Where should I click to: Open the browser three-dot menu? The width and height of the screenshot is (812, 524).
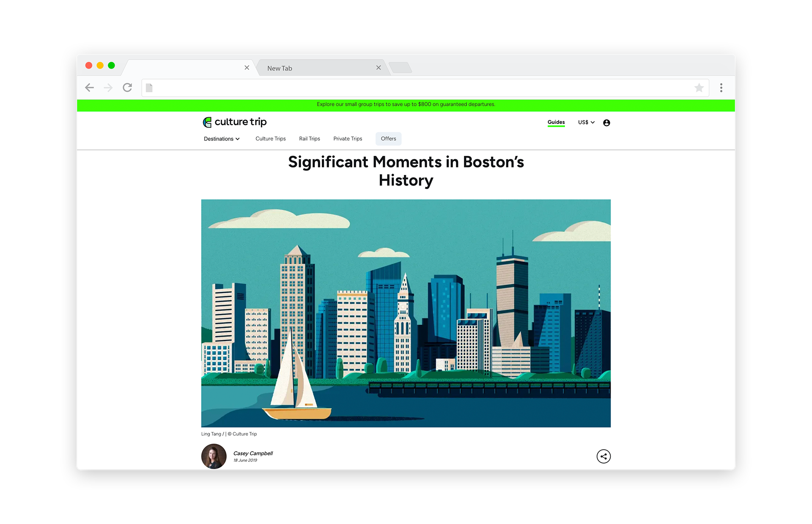tap(721, 88)
